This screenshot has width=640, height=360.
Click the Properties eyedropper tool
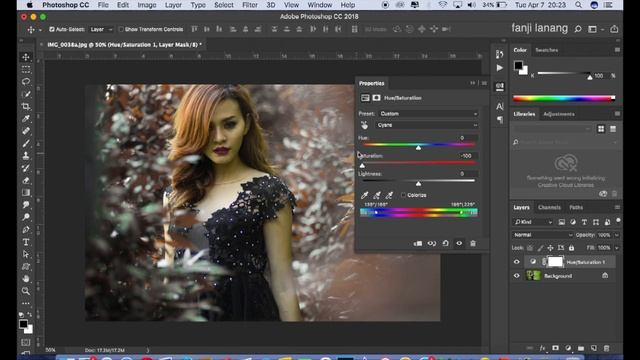tap(364, 195)
